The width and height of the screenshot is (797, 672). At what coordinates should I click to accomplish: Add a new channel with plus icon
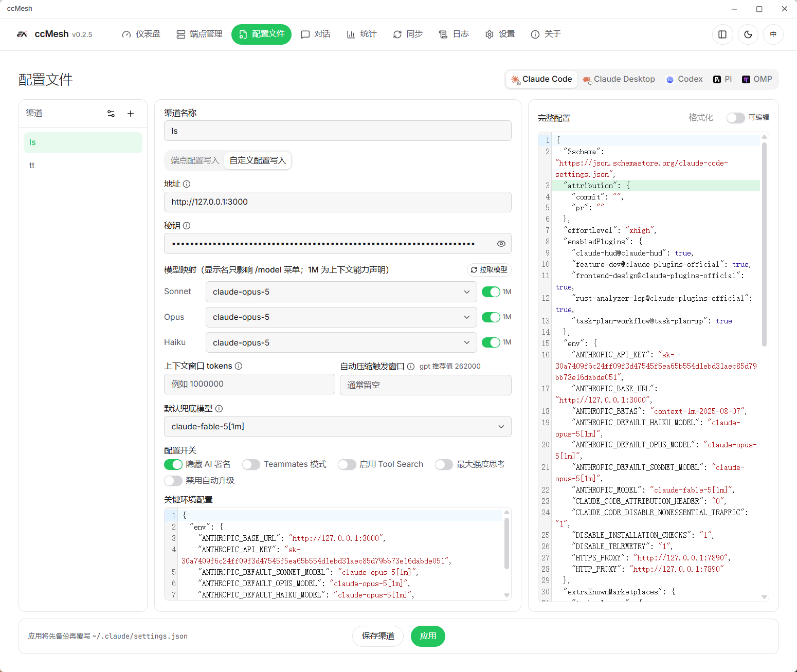131,114
